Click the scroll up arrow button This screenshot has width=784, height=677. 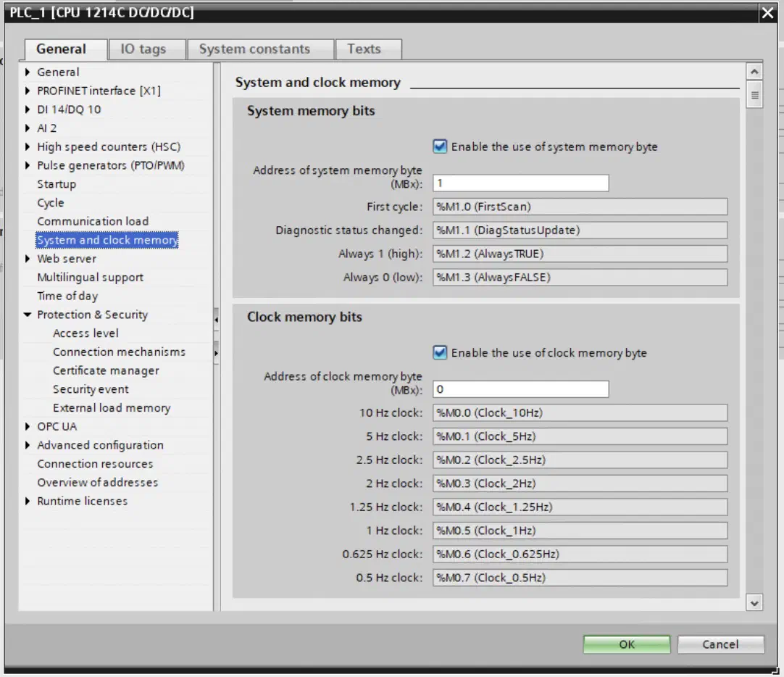pyautogui.click(x=754, y=72)
